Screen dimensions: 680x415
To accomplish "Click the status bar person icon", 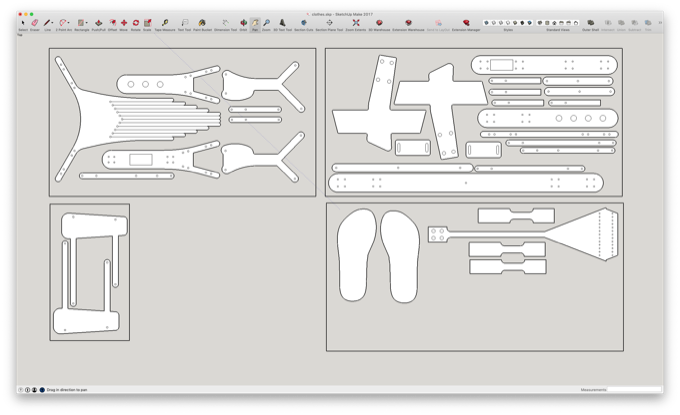I will [34, 390].
